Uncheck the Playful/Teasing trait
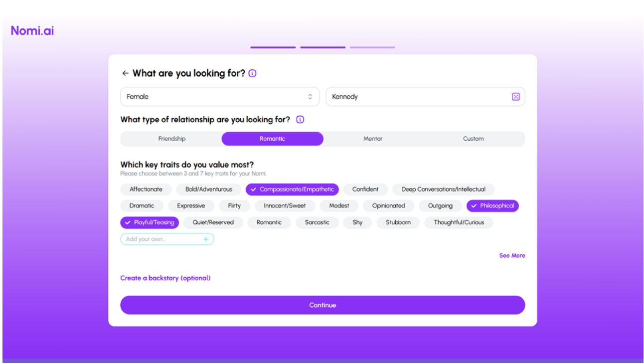 [150, 222]
